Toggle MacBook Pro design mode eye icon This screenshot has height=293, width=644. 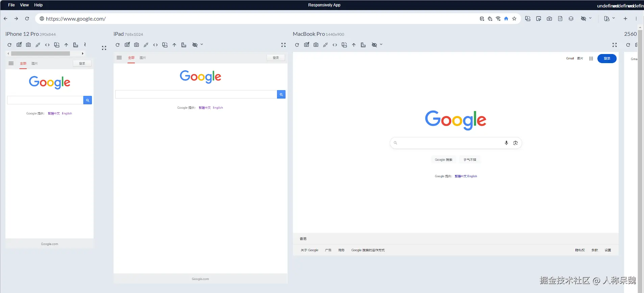click(x=374, y=45)
